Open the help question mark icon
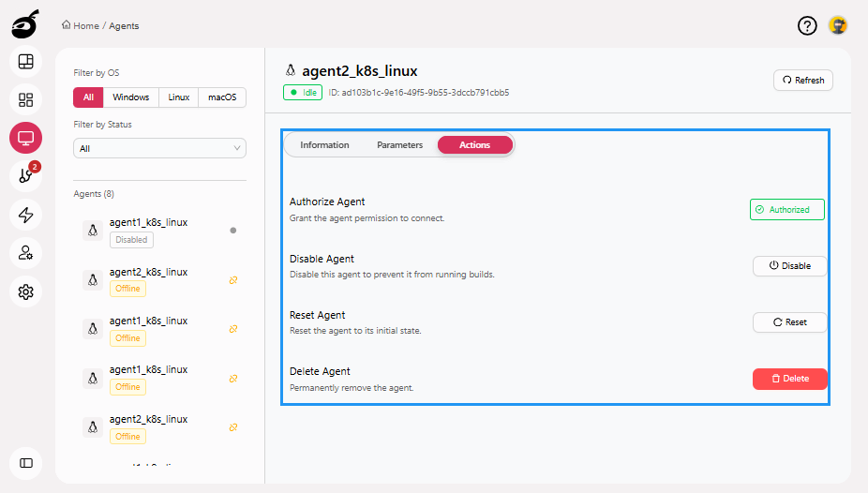868x493 pixels. pyautogui.click(x=807, y=25)
